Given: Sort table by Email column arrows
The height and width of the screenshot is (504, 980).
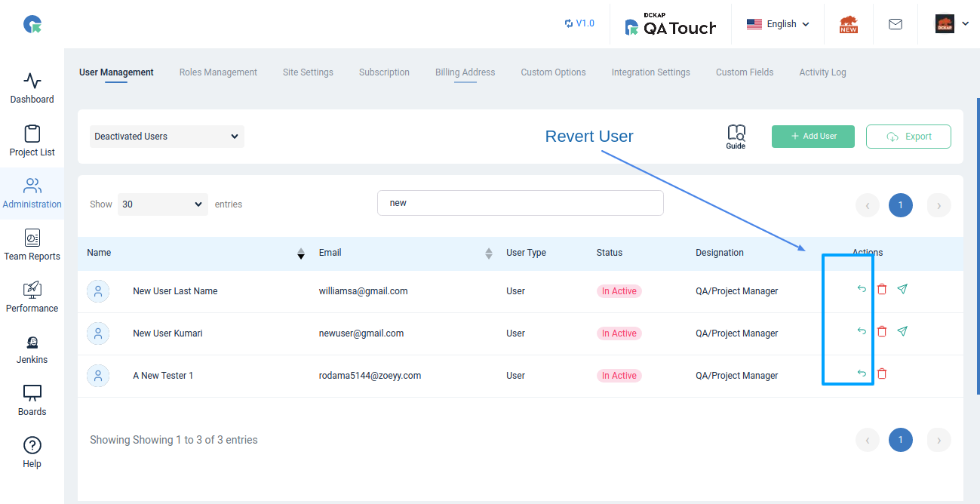Looking at the screenshot, I should pyautogui.click(x=489, y=254).
